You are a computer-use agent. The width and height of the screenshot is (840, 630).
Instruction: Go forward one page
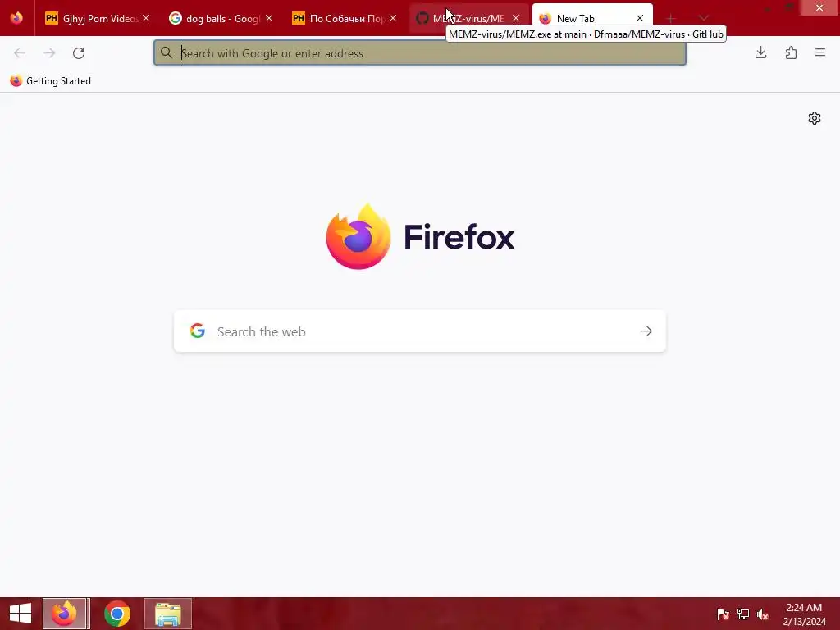[49, 53]
